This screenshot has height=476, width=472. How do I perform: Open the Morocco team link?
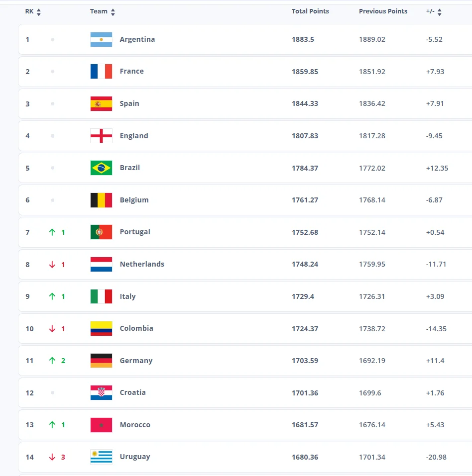coord(135,425)
